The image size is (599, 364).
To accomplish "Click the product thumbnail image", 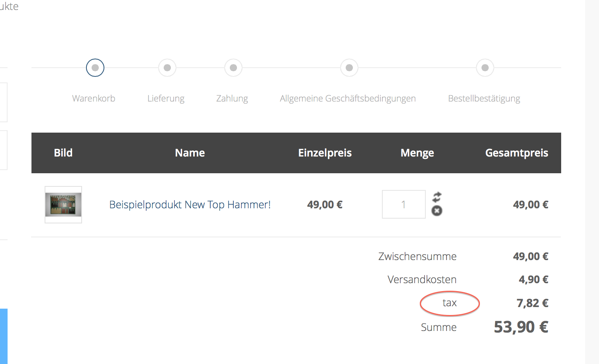I will pyautogui.click(x=63, y=205).
